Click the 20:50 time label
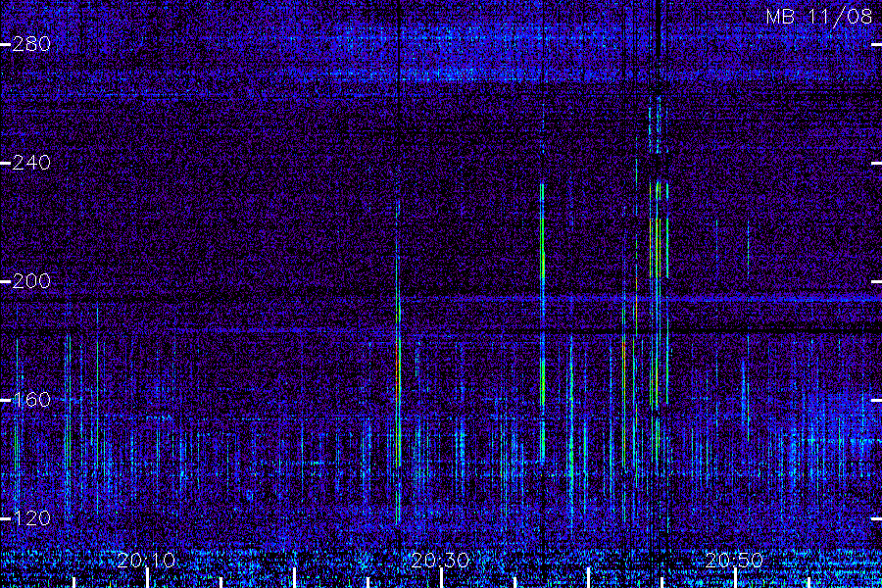Screen dimensions: 882x588 pos(734,560)
